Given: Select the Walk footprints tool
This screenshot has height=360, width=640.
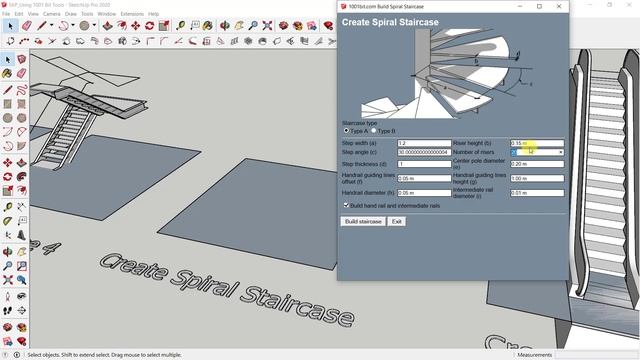Looking at the screenshot, I should [7, 311].
